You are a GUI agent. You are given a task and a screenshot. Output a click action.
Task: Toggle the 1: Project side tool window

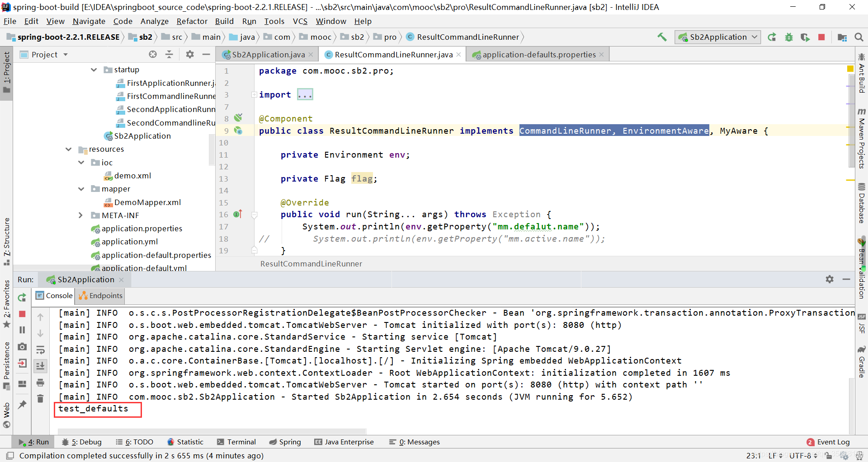coord(6,72)
